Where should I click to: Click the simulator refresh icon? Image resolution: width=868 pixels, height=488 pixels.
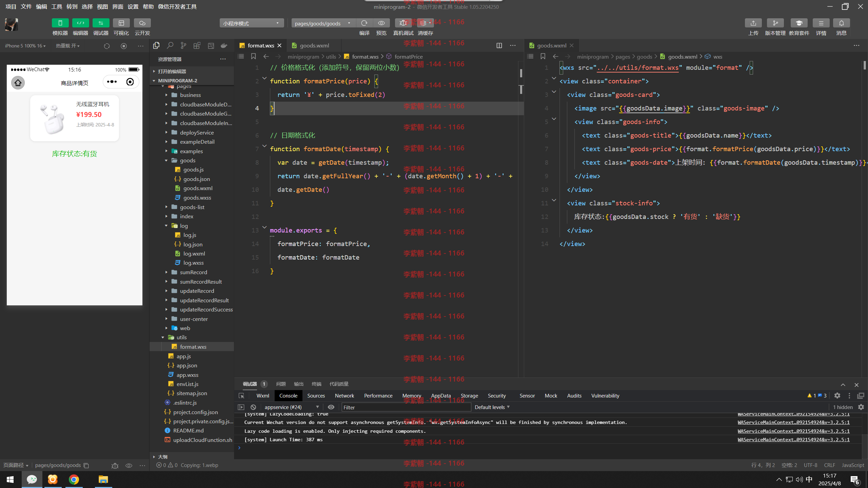(107, 46)
